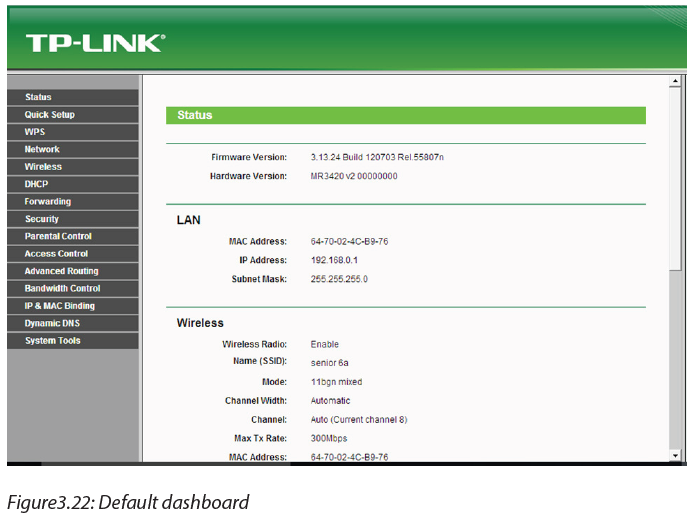The height and width of the screenshot is (516, 692).
Task: Expand the Wireless menu section
Action: click(73, 167)
